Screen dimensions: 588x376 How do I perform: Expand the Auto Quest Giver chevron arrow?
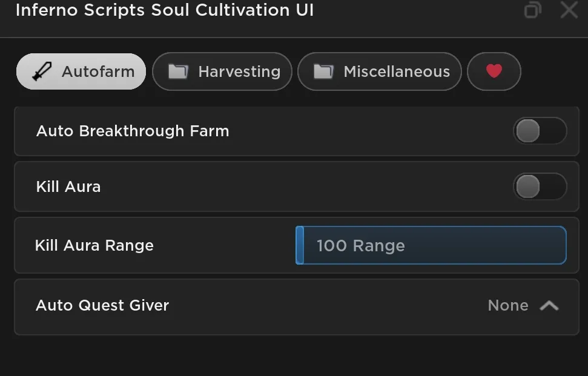pos(549,306)
